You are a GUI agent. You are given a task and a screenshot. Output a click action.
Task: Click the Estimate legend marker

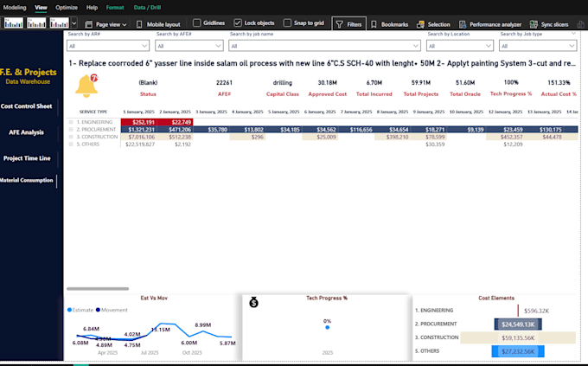click(x=69, y=310)
